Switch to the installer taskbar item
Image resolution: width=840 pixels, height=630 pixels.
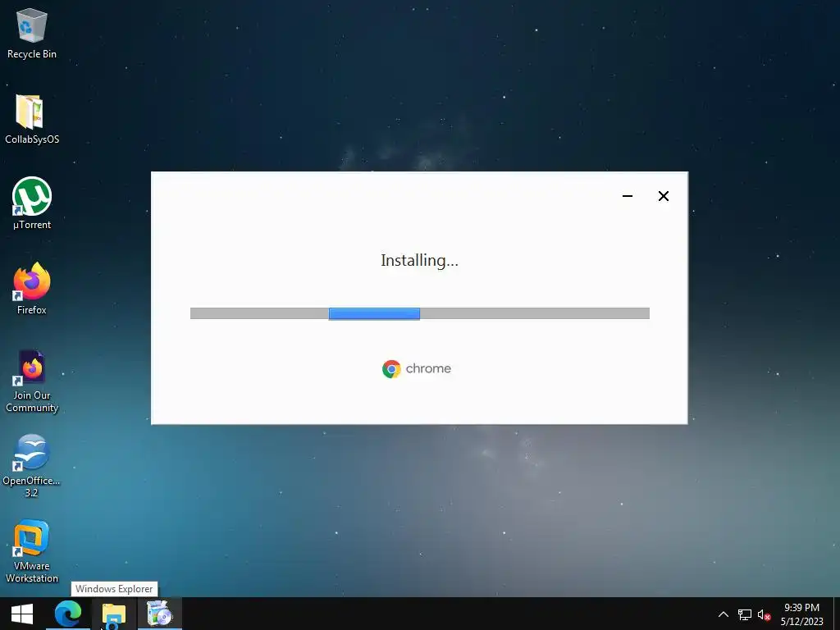(160, 614)
